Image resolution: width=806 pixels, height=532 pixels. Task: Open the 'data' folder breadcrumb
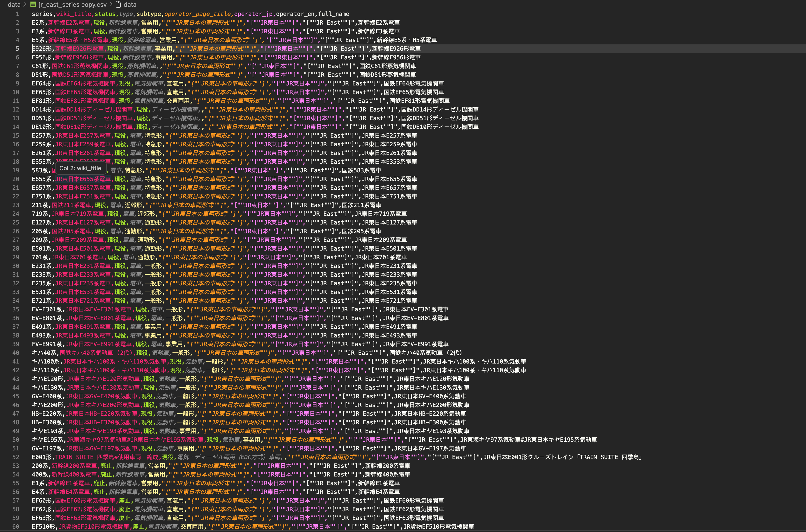click(x=14, y=4)
